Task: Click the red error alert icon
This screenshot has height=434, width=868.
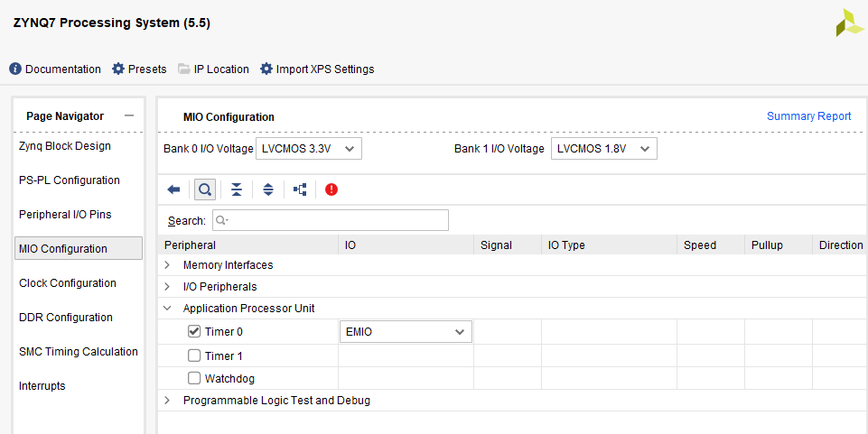Action: click(331, 189)
